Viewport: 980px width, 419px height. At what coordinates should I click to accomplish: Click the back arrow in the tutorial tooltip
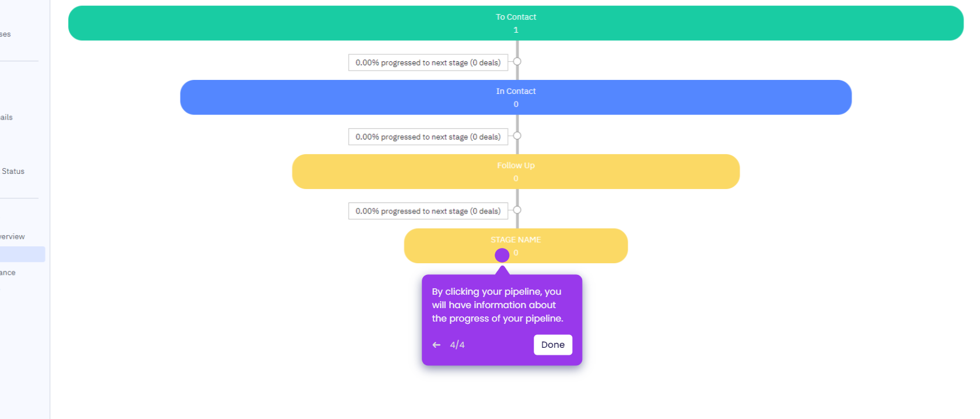click(436, 344)
